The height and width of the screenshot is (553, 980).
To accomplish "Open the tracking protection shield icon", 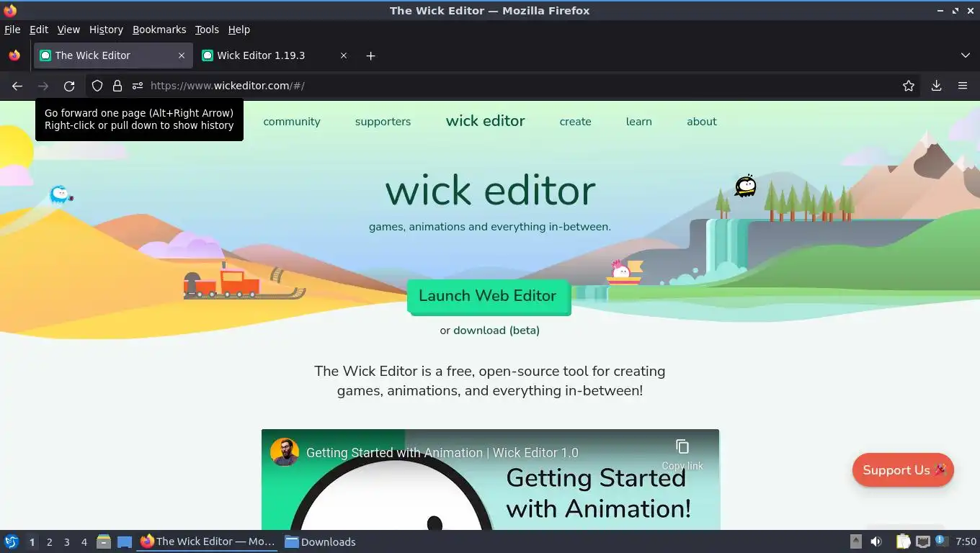I will pyautogui.click(x=97, y=86).
